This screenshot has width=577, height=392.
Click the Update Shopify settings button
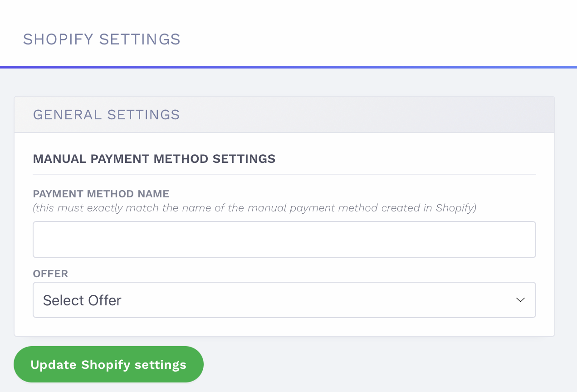(x=108, y=364)
